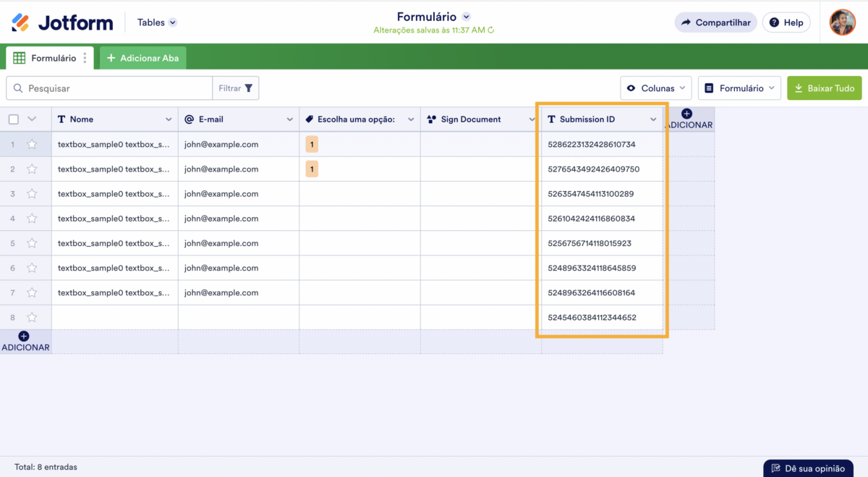Open the Help button

pyautogui.click(x=786, y=22)
